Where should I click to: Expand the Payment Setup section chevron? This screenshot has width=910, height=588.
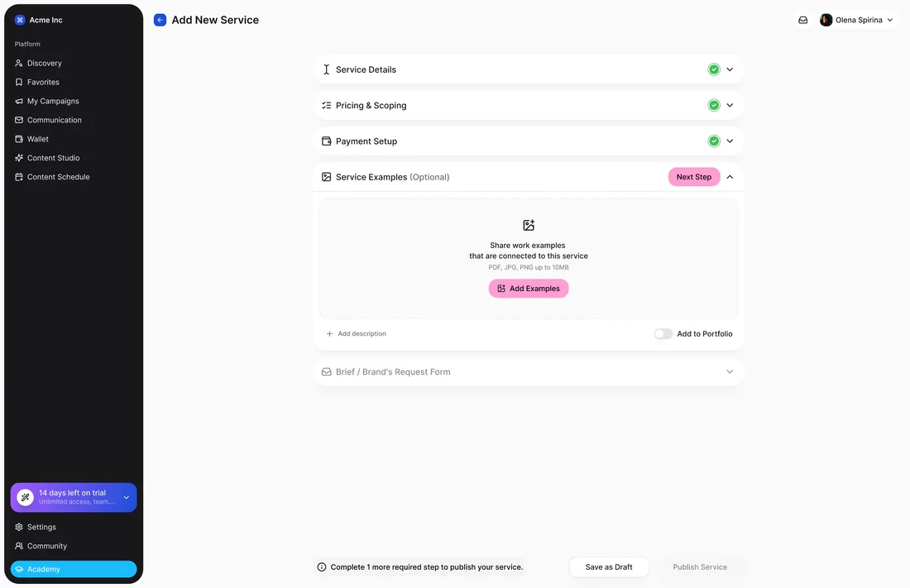tap(730, 141)
